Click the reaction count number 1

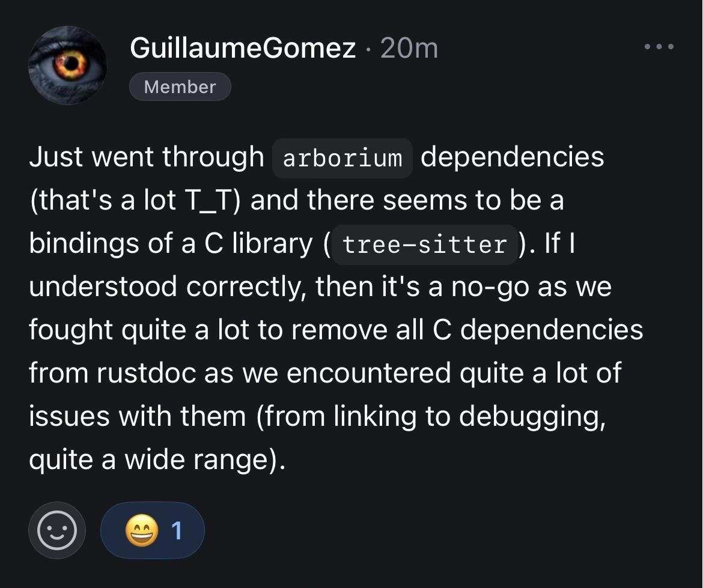point(176,531)
